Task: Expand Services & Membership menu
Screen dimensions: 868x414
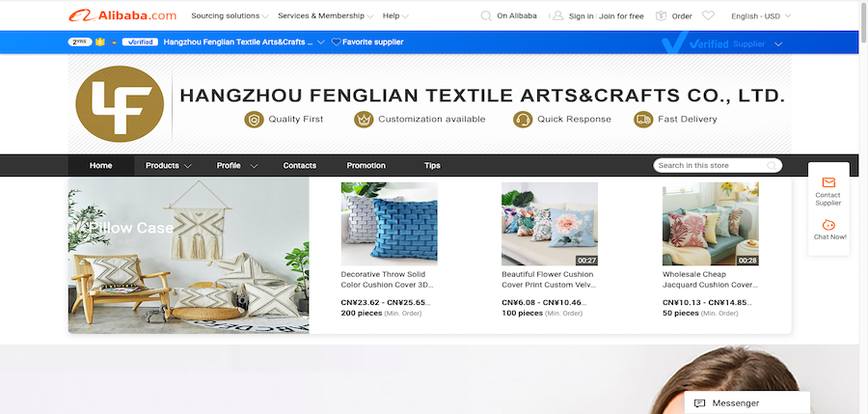Action: tap(326, 16)
